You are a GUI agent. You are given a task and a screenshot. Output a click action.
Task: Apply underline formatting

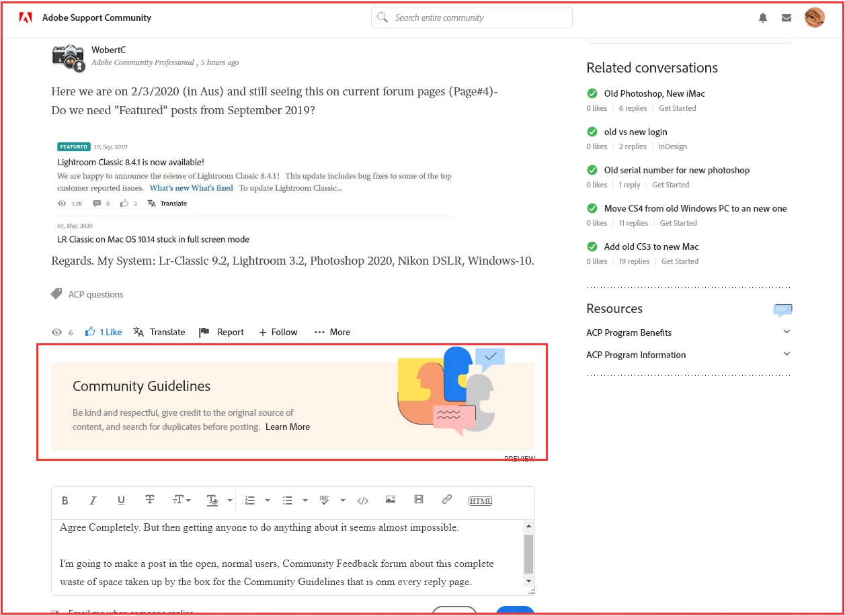coord(121,500)
